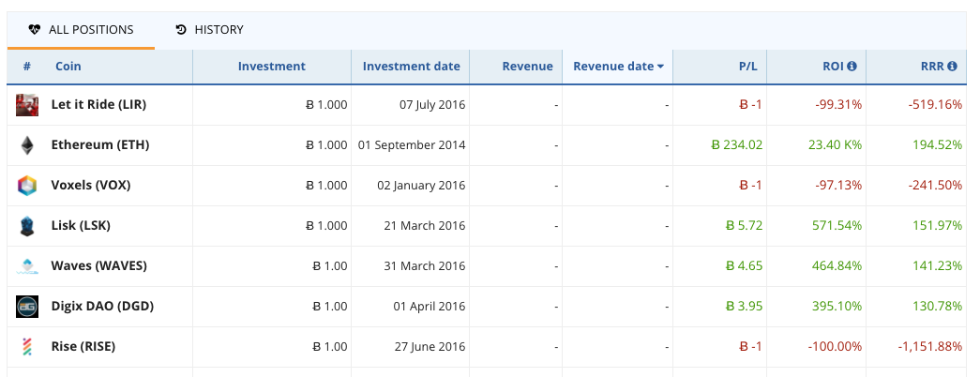
Task: Click the Voxels hexagon coin icon
Action: (27, 186)
